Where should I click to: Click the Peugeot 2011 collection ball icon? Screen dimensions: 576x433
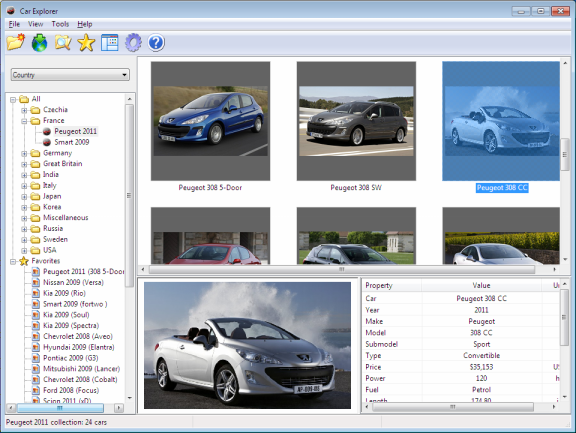(47, 131)
